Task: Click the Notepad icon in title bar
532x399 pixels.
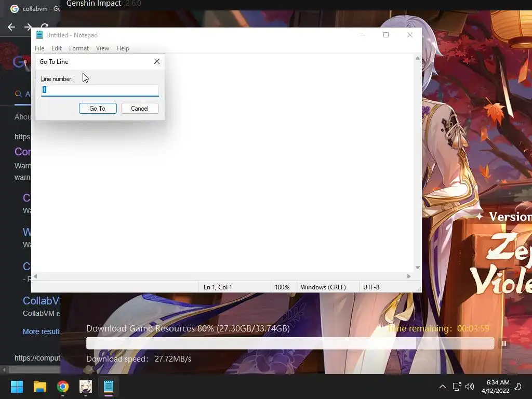Action: 39,35
